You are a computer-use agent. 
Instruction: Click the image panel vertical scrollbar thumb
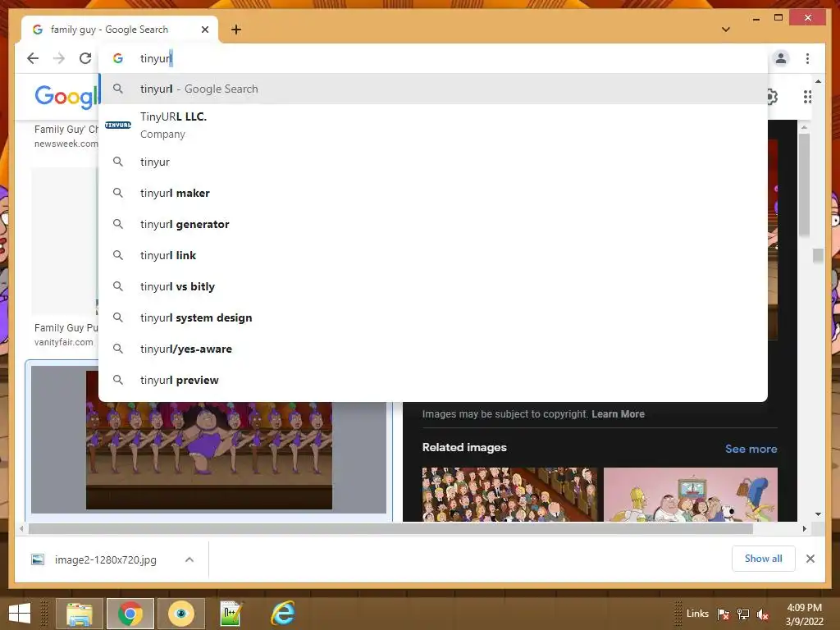pyautogui.click(x=804, y=185)
